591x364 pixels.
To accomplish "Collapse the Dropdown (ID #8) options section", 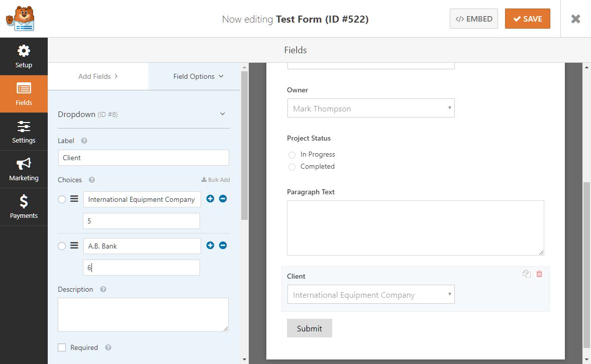I will [x=222, y=114].
